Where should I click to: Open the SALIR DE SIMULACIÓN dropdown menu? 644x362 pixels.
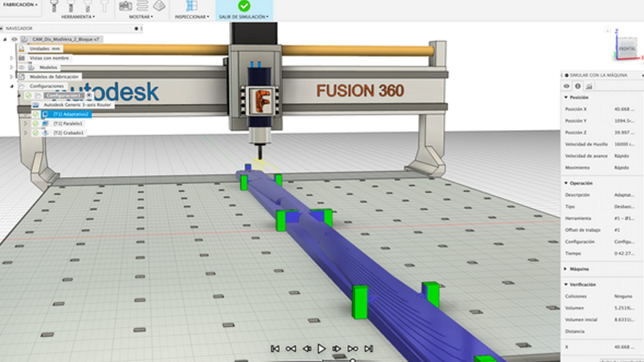pyautogui.click(x=244, y=17)
